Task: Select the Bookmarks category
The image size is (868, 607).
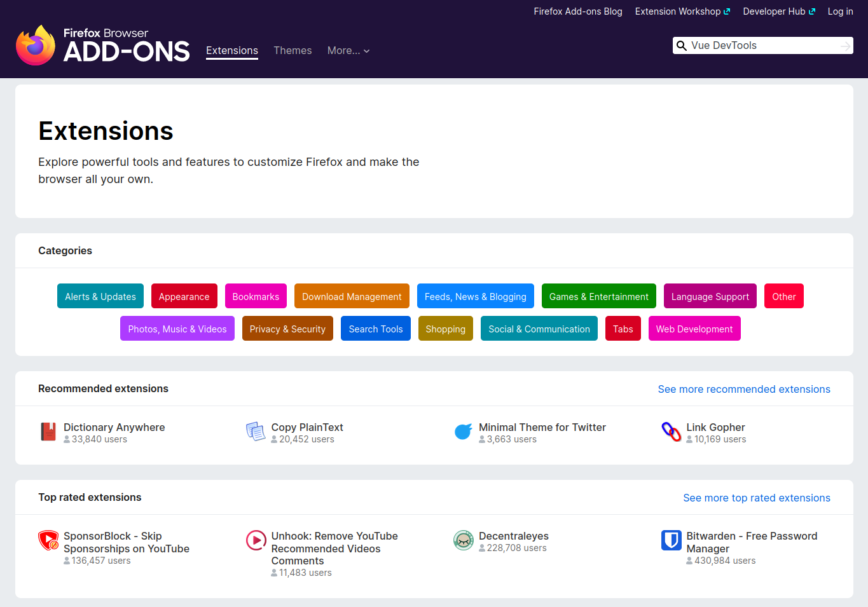Action: (256, 296)
